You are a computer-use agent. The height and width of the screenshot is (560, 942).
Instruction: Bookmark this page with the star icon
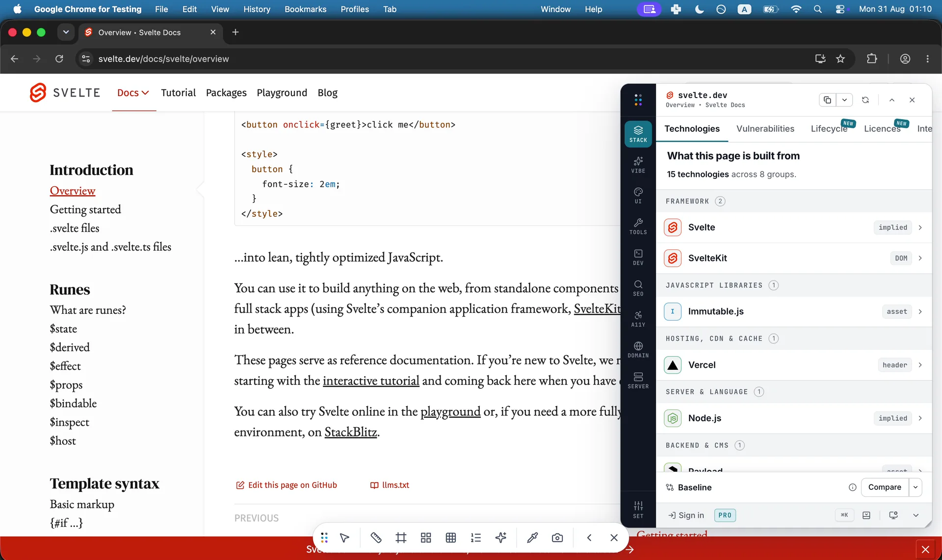click(840, 59)
